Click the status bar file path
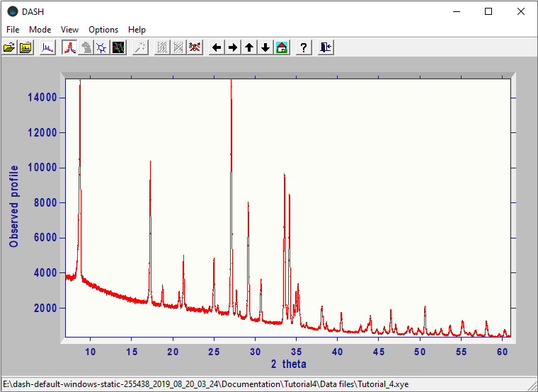Viewport: 538px width, 392px height. [x=205, y=384]
